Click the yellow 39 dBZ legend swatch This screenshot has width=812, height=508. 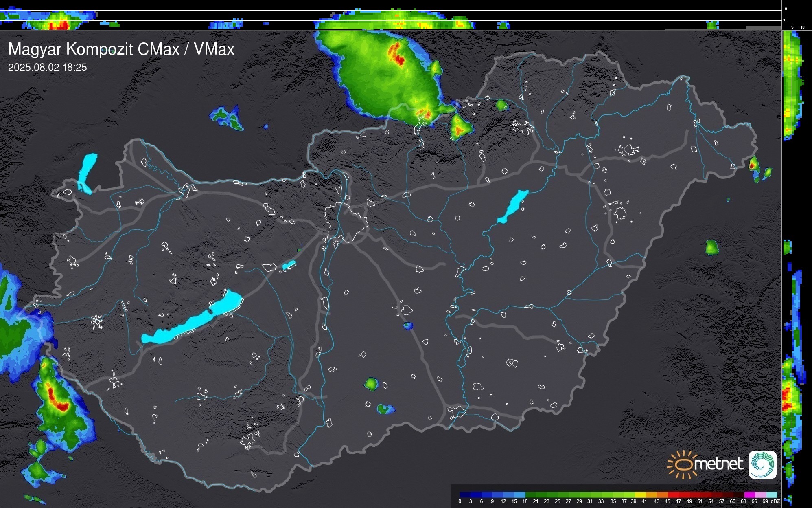coord(640,495)
